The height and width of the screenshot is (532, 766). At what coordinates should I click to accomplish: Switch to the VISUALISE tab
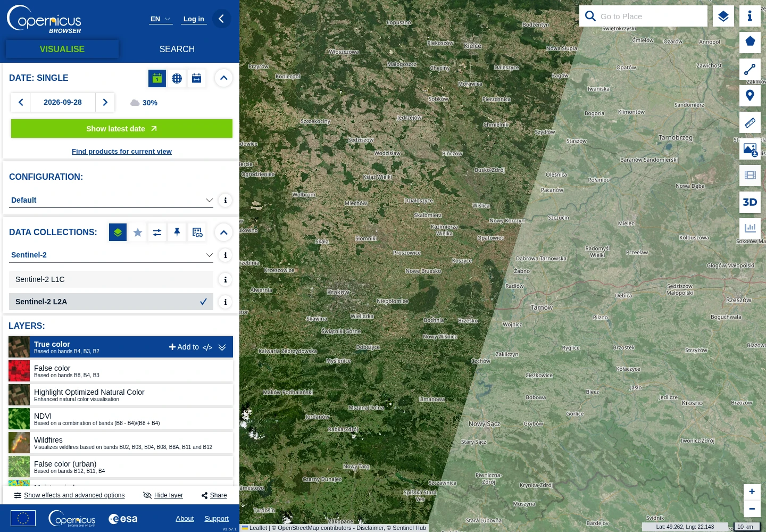[62, 49]
